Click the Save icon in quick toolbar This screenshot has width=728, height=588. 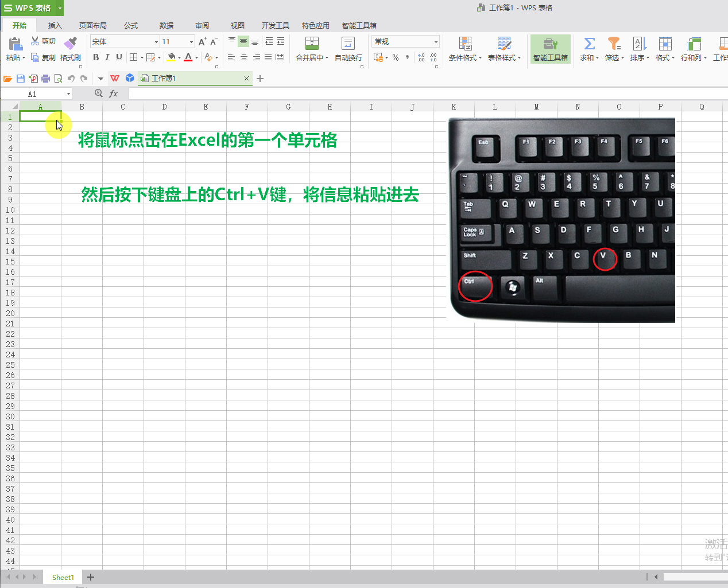[x=21, y=79]
